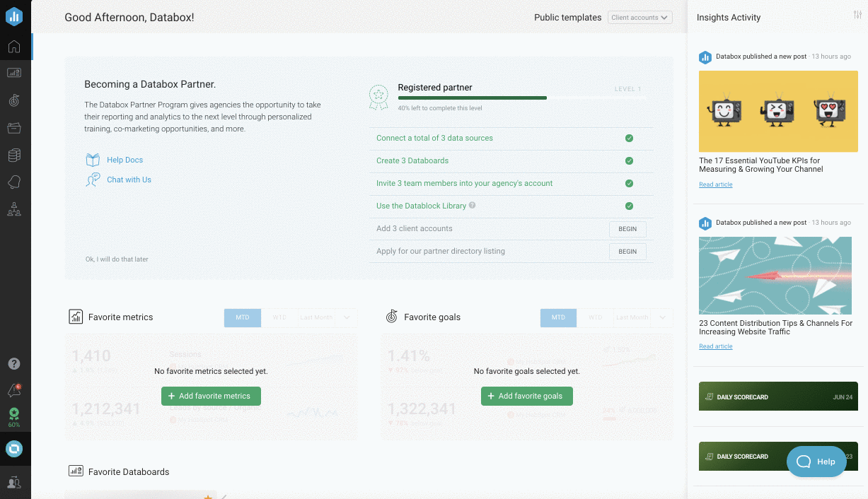This screenshot has height=499, width=868.
Task: Click the Favorite metrics chart icon
Action: pos(76,317)
